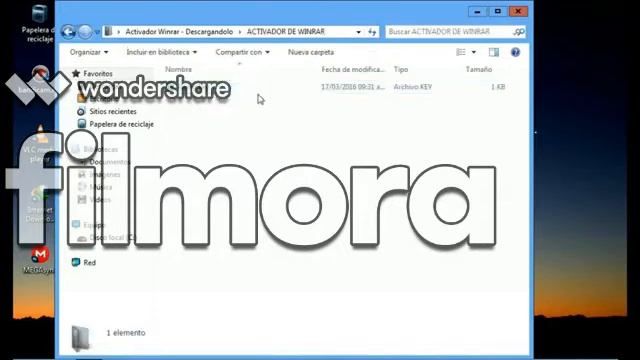Open 'Papelera de reciclaje' in navigation pane

[x=122, y=124]
